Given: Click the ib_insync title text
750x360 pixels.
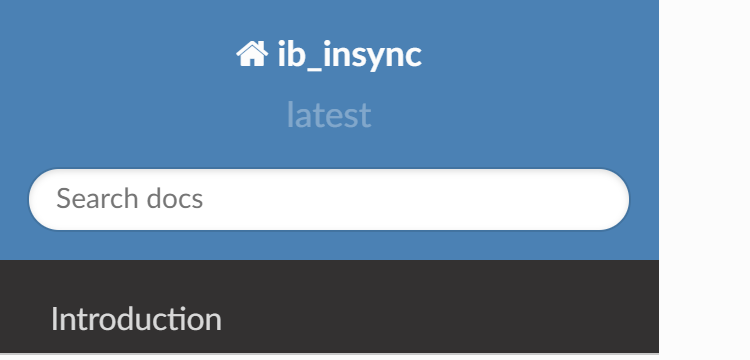Looking at the screenshot, I should coord(350,55).
